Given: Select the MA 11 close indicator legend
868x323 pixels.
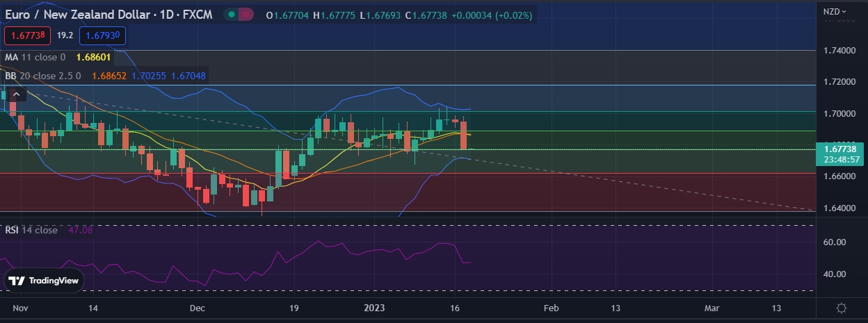Looking at the screenshot, I should coord(35,57).
